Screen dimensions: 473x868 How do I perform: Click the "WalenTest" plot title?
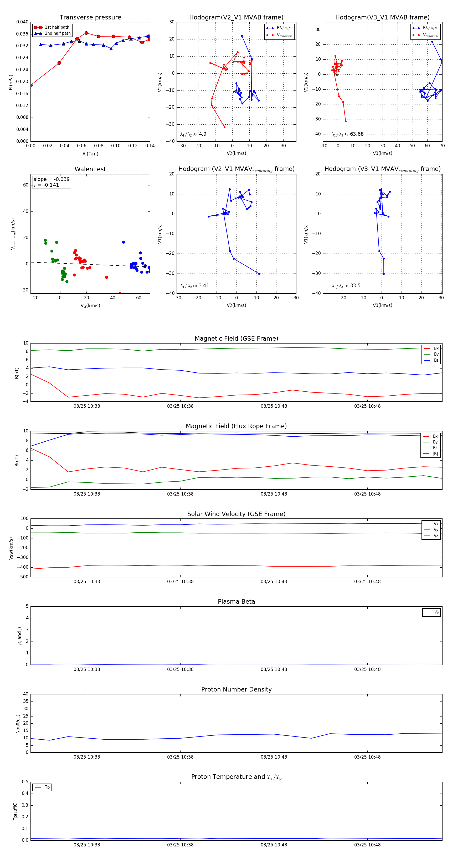[x=90, y=169]
